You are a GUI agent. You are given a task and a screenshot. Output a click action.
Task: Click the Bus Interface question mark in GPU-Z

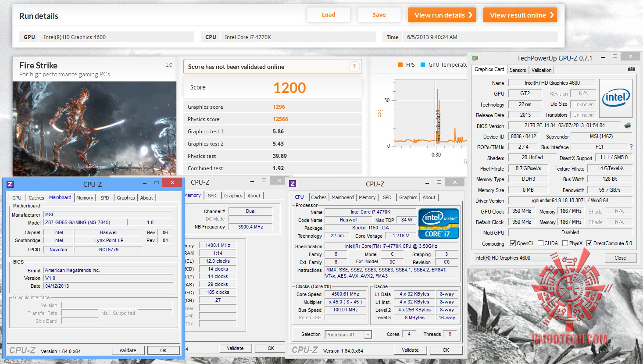tap(631, 147)
